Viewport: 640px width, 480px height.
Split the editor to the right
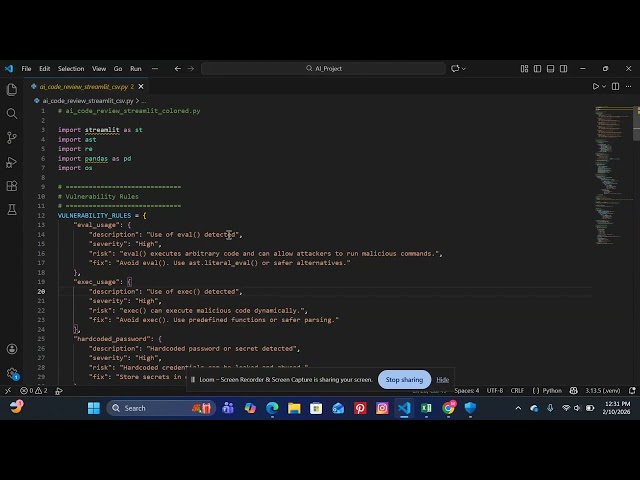616,87
